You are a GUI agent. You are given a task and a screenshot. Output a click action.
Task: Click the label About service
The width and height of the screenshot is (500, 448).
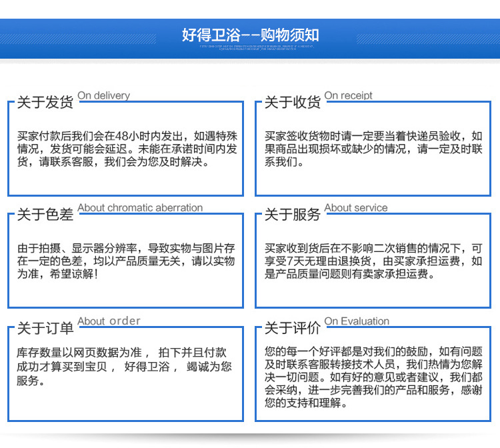coord(356,207)
